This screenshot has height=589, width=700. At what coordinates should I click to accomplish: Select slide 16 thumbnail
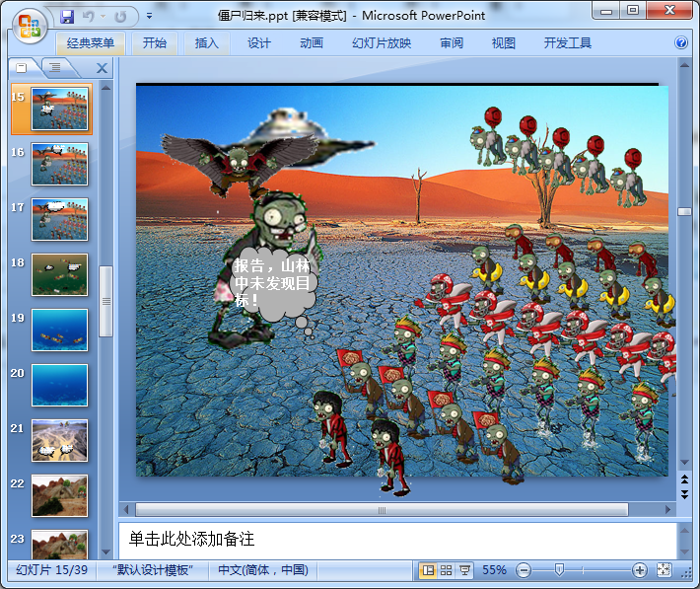59,164
